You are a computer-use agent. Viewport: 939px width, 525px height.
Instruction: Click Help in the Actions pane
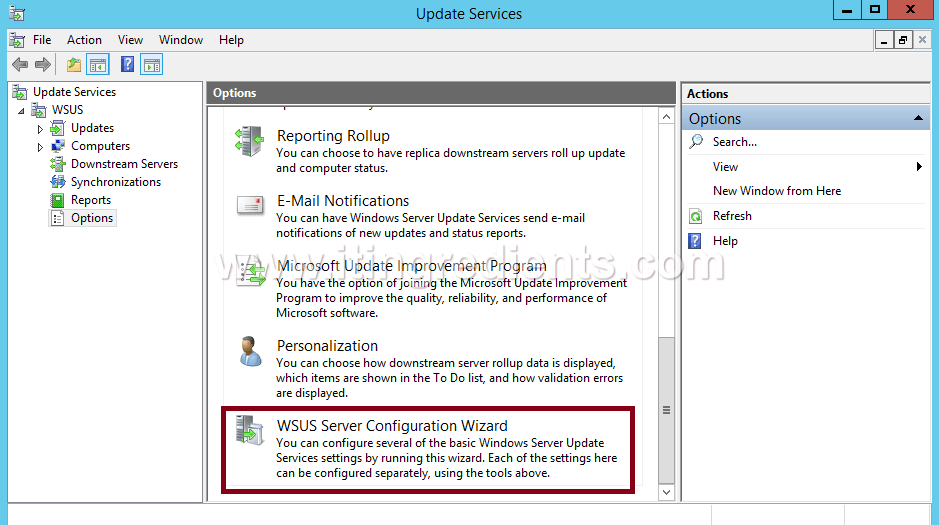click(725, 241)
